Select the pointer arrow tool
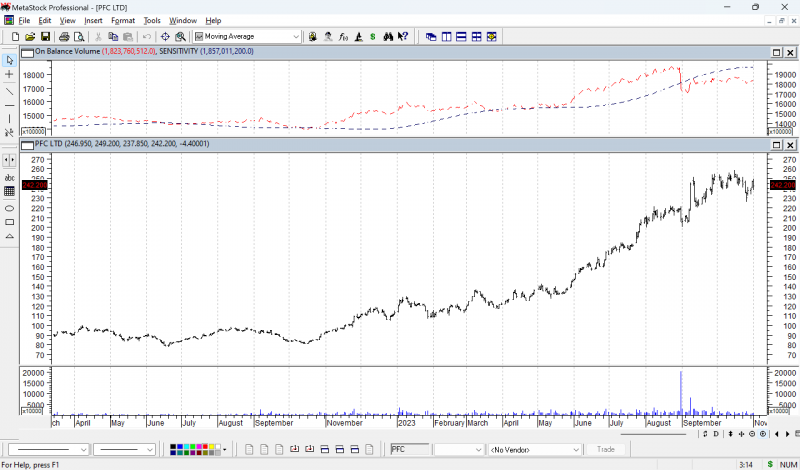800x470 pixels. [9, 60]
